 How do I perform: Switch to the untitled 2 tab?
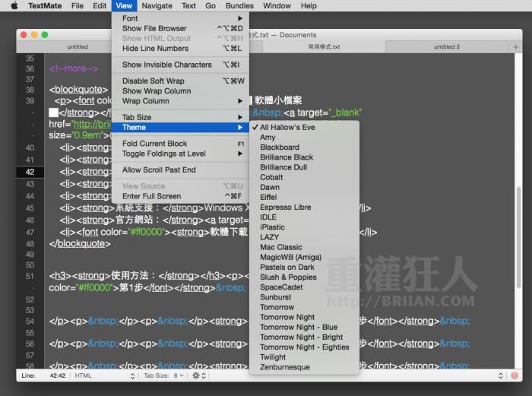[447, 47]
